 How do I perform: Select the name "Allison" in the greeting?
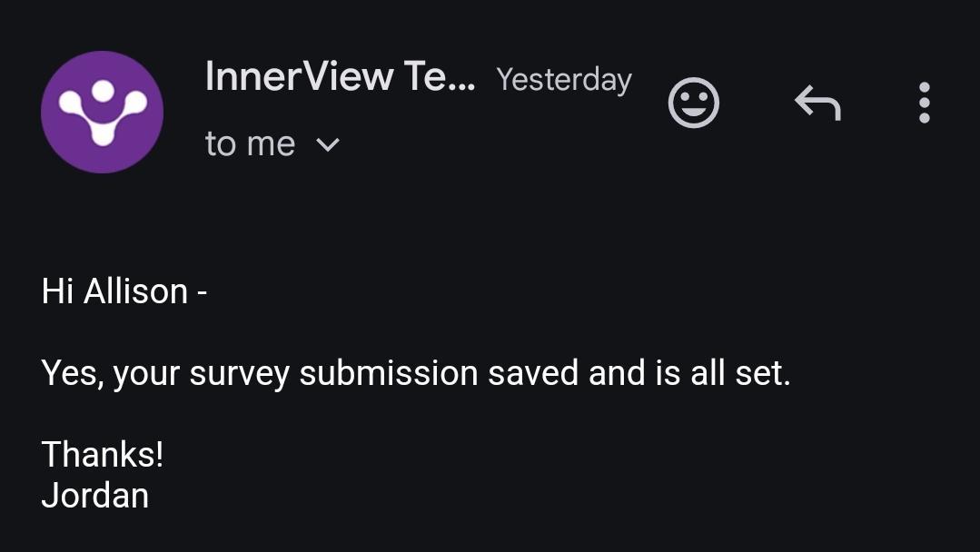coord(135,291)
